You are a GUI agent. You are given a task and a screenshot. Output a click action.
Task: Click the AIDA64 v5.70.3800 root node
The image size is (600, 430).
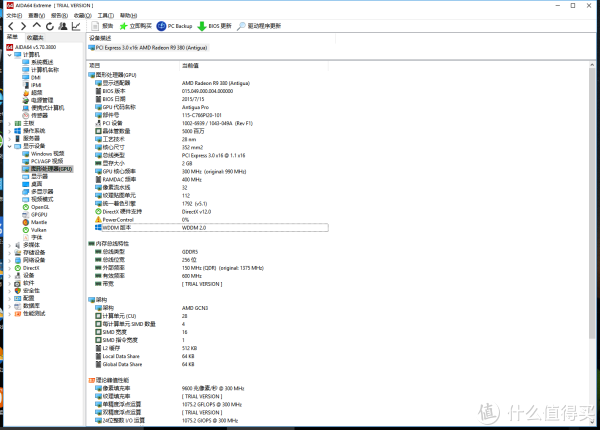click(31, 47)
